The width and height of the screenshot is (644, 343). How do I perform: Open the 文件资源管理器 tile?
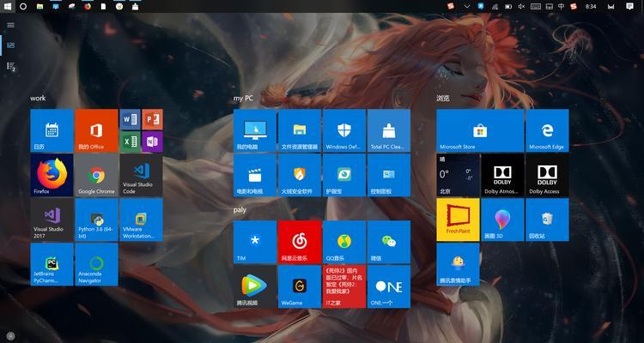coord(300,130)
